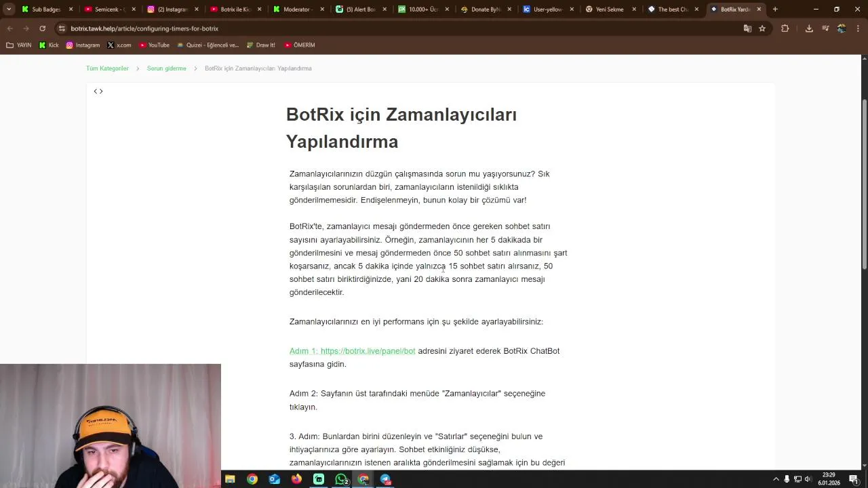Open the Chrome profile avatar
Screen dimensions: 868x488
[842, 28]
